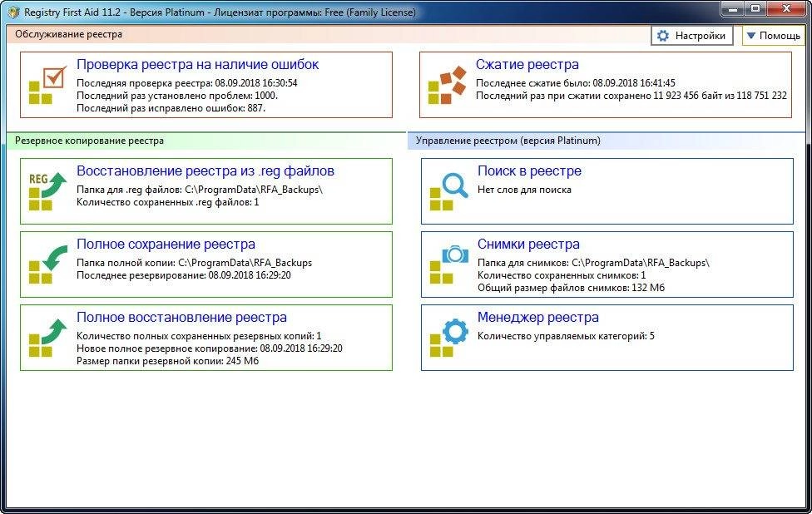Image resolution: width=812 pixels, height=514 pixels.
Task: Open Поиск в реестре
Action: pyautogui.click(x=607, y=191)
